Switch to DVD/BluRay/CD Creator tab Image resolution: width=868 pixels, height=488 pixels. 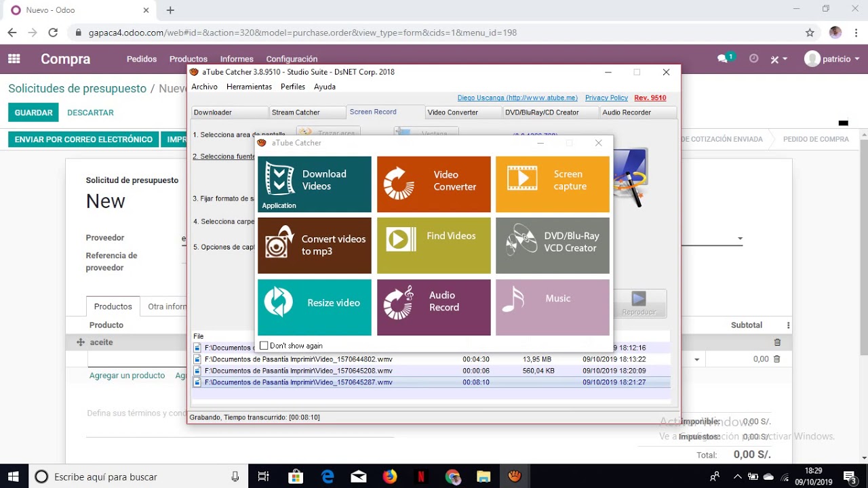tap(551, 113)
